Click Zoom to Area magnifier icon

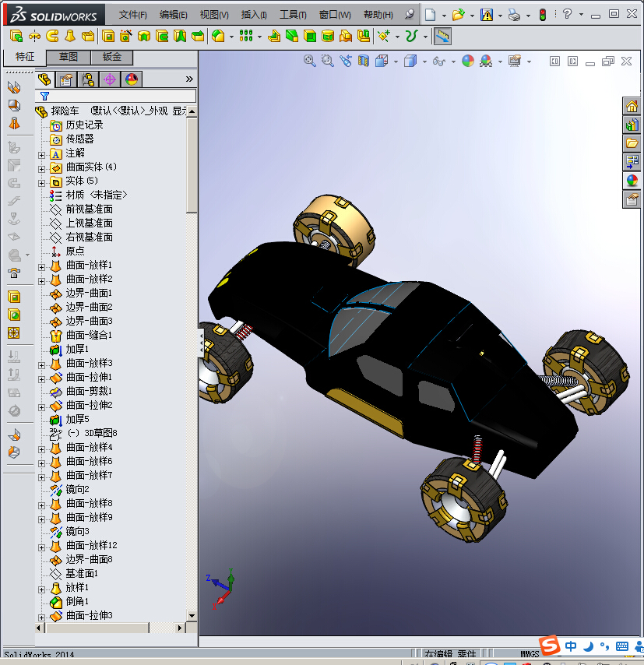pos(328,61)
